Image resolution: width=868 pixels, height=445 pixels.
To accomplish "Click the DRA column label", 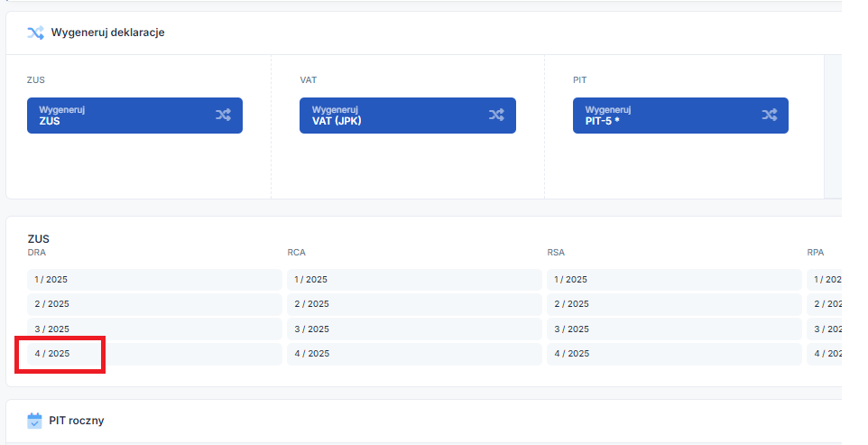I will (x=36, y=253).
